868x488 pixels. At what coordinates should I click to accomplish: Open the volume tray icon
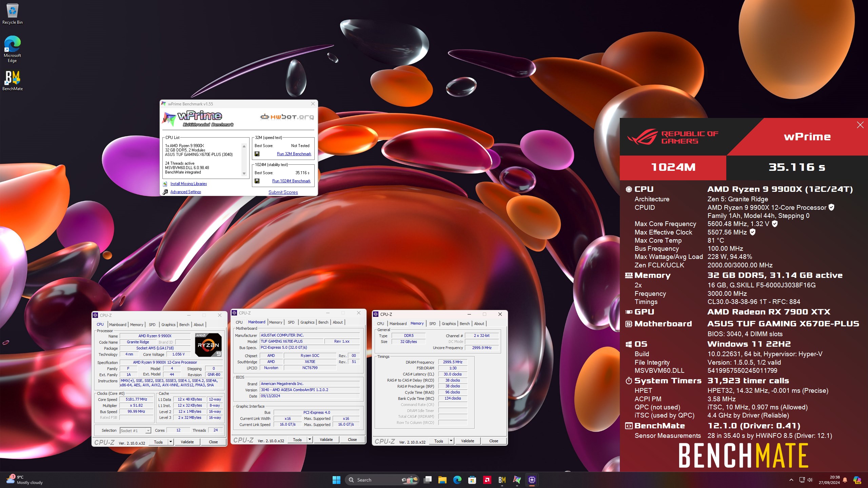click(x=810, y=480)
